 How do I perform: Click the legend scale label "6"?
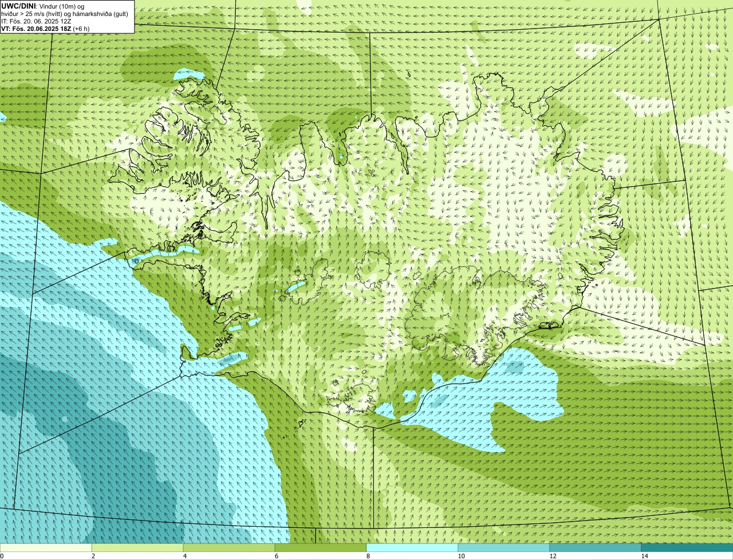click(276, 556)
